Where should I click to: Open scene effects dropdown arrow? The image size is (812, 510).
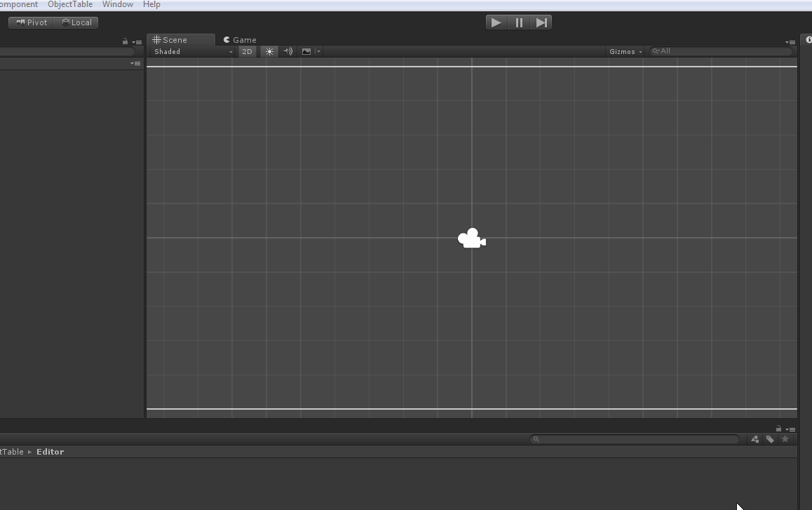tap(318, 51)
